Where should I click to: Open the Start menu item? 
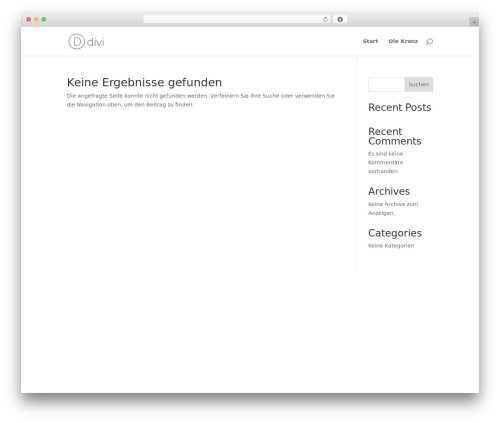[370, 41]
